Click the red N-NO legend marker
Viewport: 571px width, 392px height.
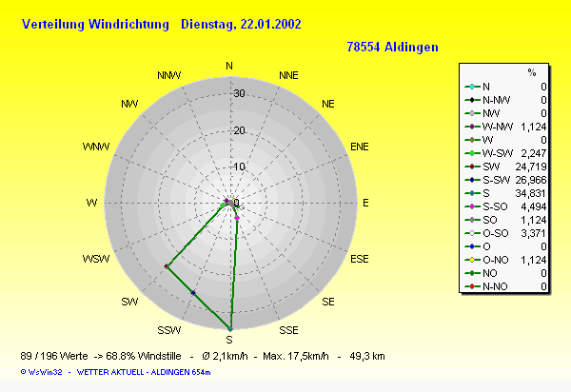(x=471, y=286)
